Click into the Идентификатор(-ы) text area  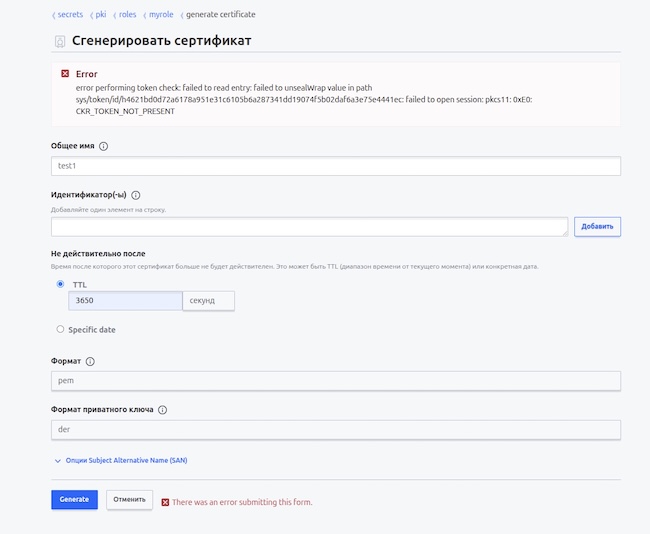coord(309,227)
